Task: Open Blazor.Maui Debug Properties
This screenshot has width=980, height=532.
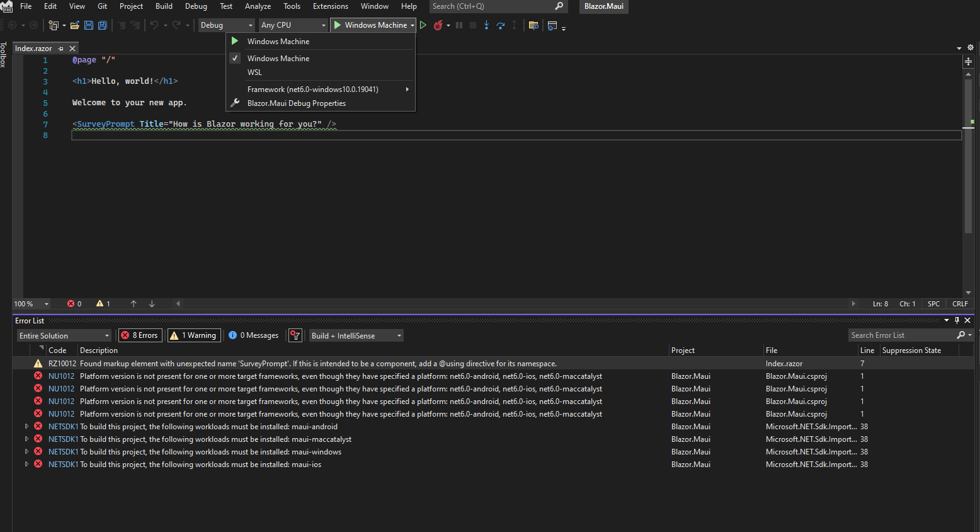Action: 297,103
